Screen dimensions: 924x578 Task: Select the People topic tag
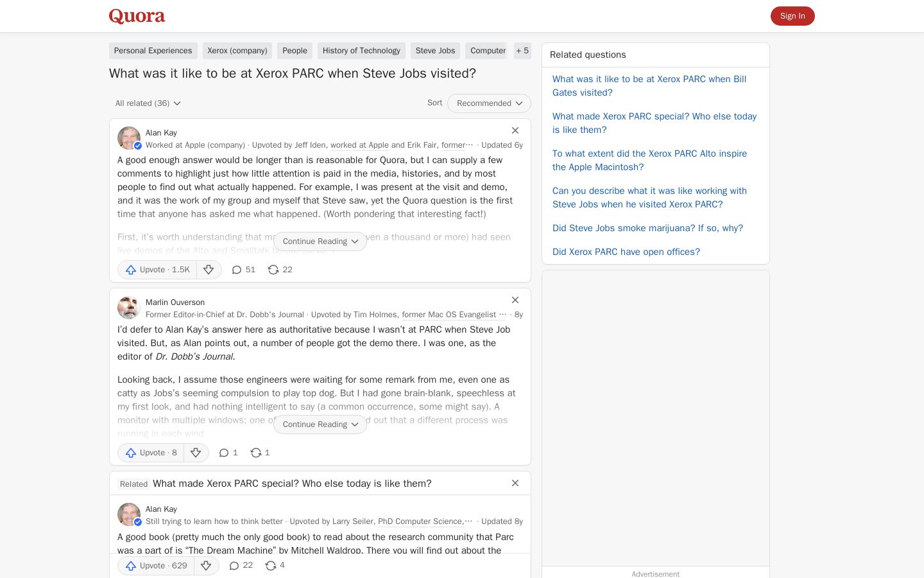pos(295,51)
